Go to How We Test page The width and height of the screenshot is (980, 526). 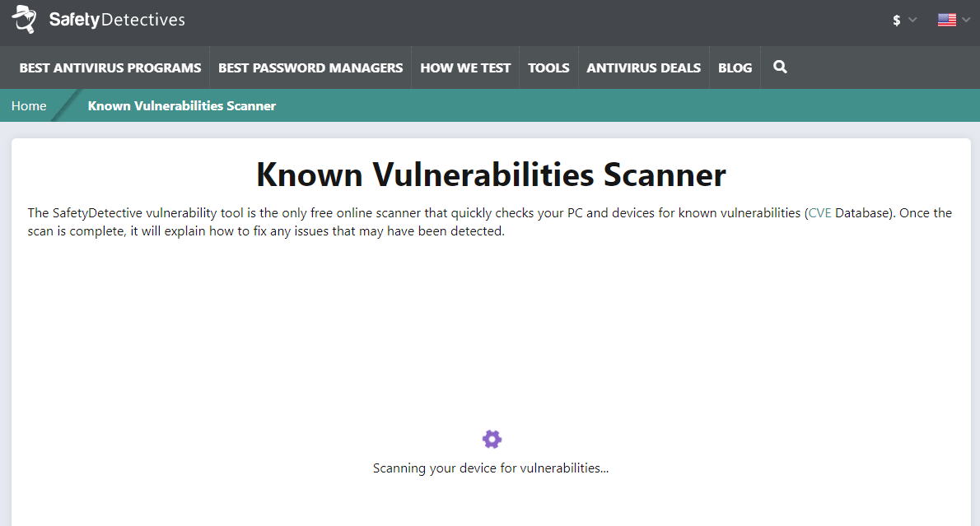(x=465, y=67)
